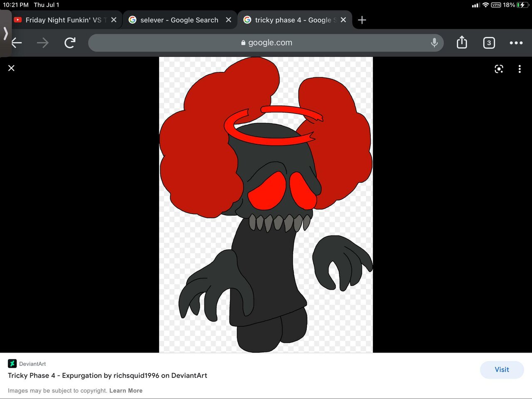Click the forward navigation arrow

tap(43, 42)
